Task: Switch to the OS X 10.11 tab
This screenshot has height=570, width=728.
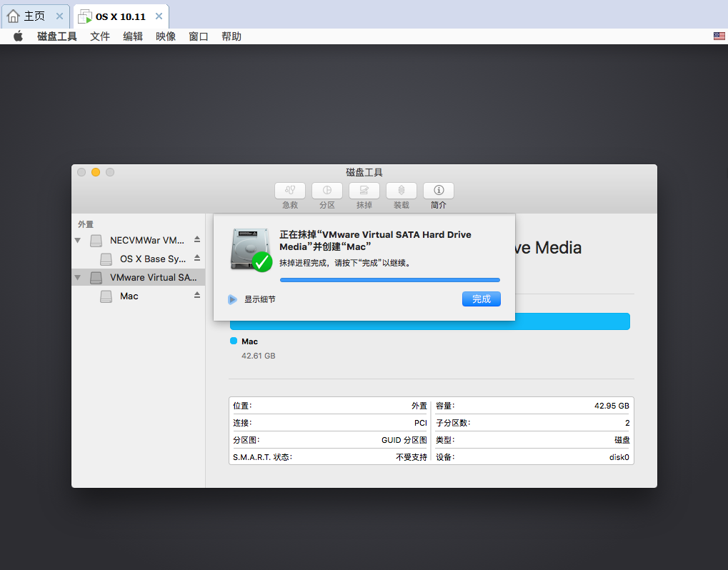Action: (121, 16)
